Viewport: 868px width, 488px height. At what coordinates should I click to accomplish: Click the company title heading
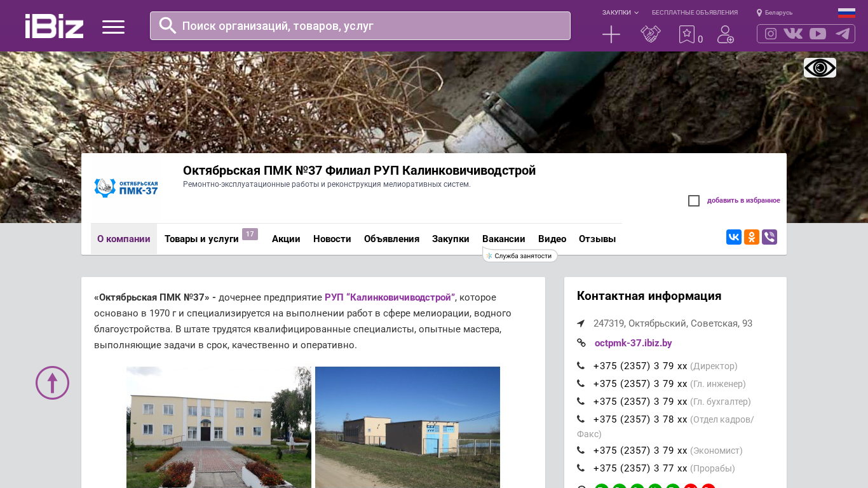point(359,170)
